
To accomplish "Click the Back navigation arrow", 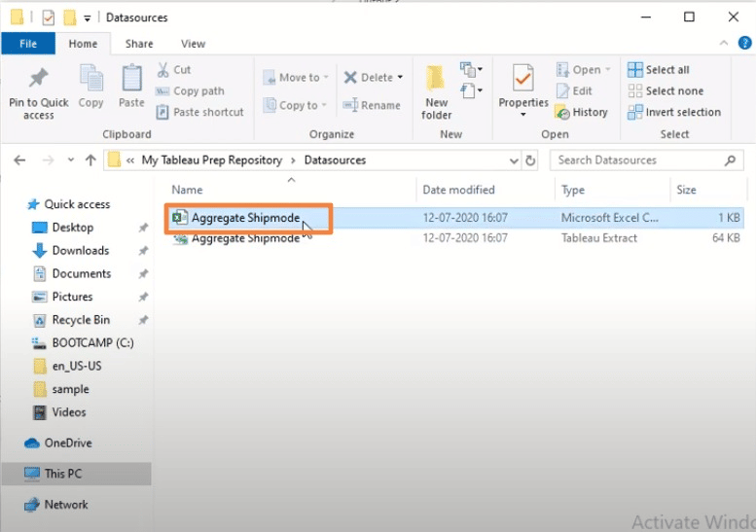I will coord(19,160).
